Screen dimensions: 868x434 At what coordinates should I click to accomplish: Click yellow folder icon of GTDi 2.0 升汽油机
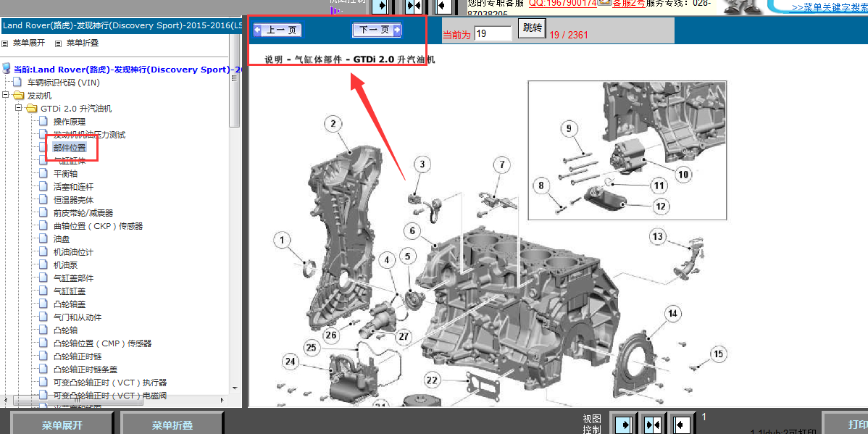[x=32, y=108]
